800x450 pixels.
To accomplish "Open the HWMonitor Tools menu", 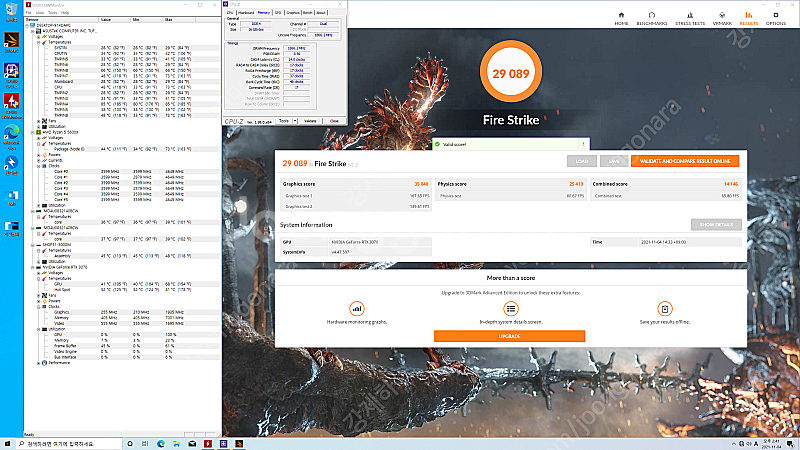I will [53, 13].
